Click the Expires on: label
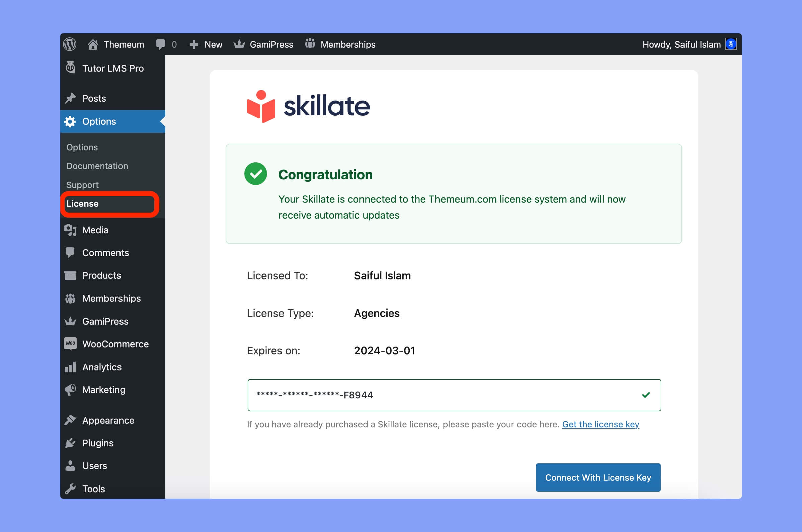The image size is (802, 532). [273, 350]
